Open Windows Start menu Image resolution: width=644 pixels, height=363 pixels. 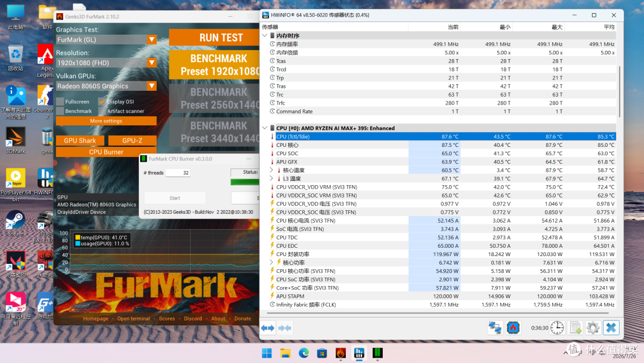tap(267, 353)
